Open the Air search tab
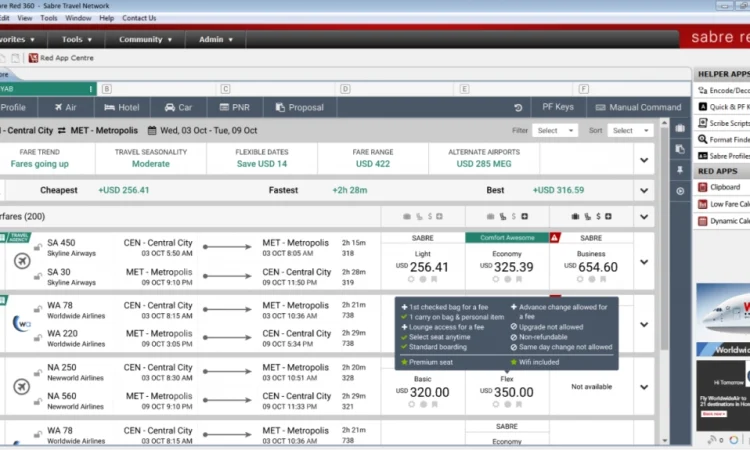The width and height of the screenshot is (750, 450). click(66, 107)
